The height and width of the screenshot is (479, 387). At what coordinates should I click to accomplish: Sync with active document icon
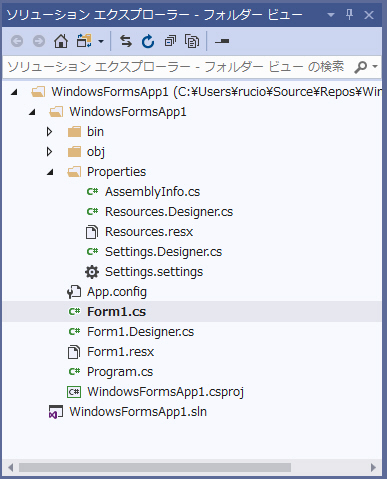(x=126, y=41)
